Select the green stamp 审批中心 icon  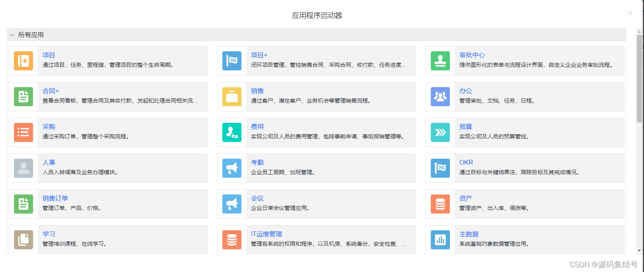[x=440, y=61]
